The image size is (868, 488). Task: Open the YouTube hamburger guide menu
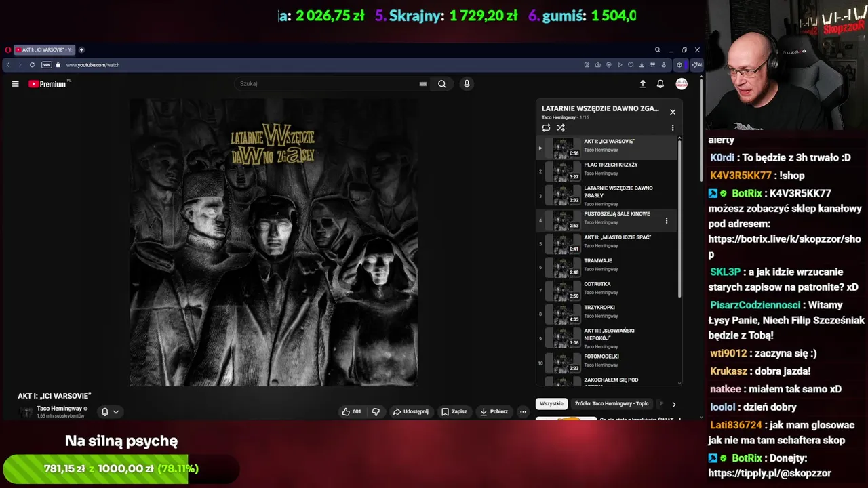[x=15, y=84]
